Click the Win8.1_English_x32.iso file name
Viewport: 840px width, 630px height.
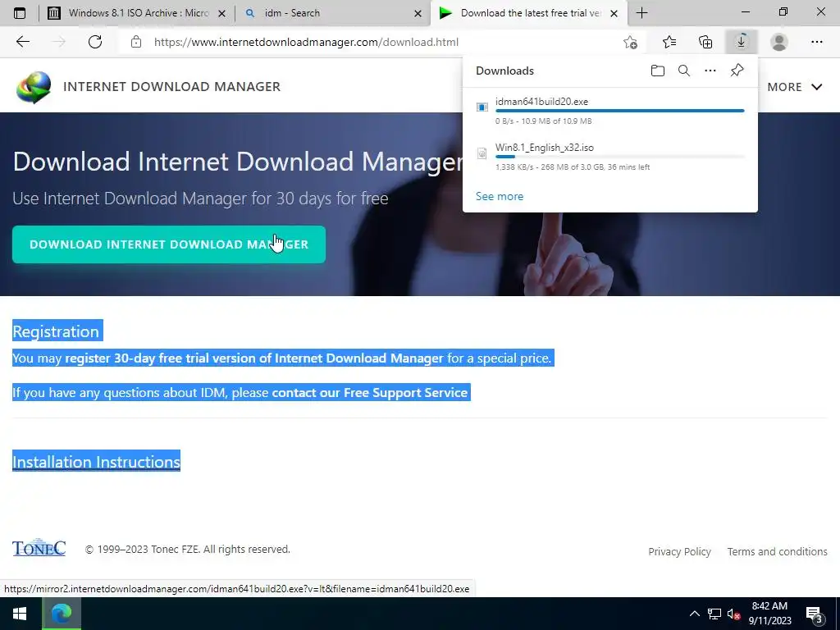pyautogui.click(x=545, y=148)
